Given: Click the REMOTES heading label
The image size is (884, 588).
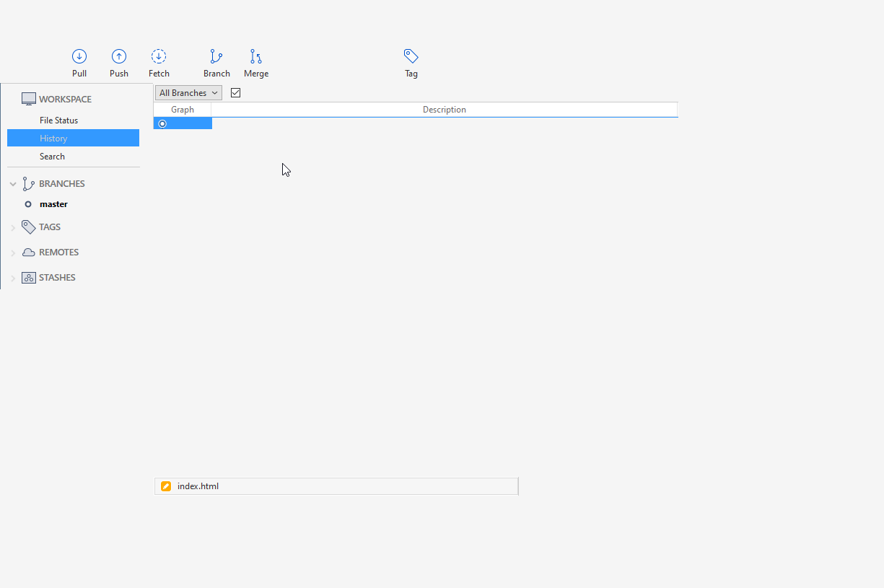Looking at the screenshot, I should tap(59, 253).
